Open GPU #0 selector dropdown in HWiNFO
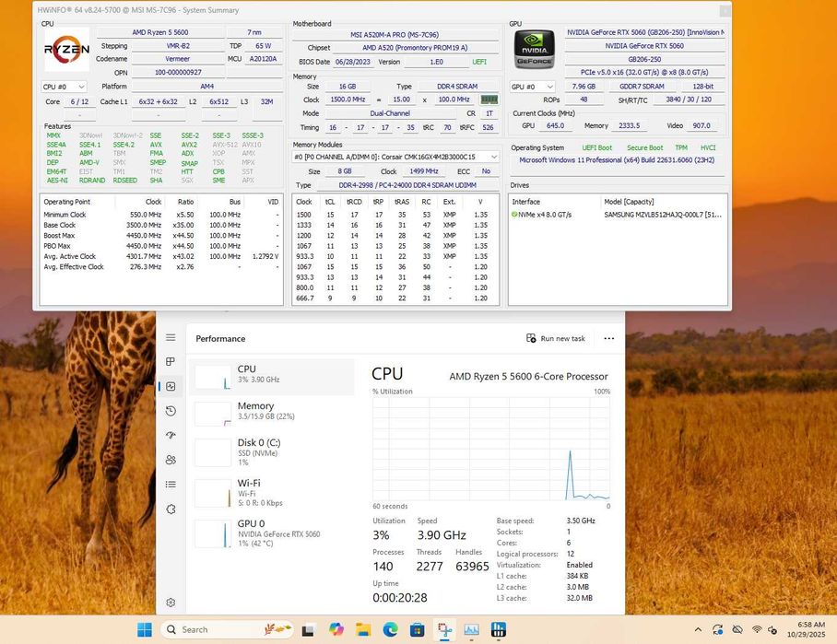Viewport: 837px width, 644px height. pos(533,87)
